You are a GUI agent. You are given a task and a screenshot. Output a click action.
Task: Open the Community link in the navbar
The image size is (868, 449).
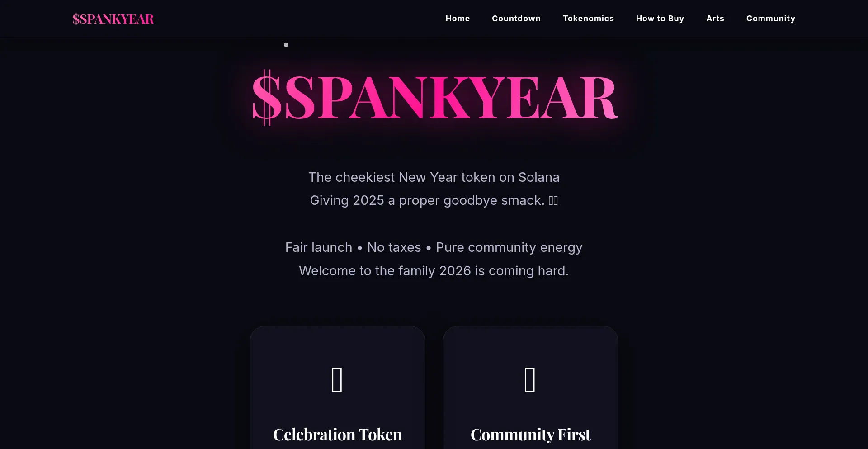pos(771,19)
